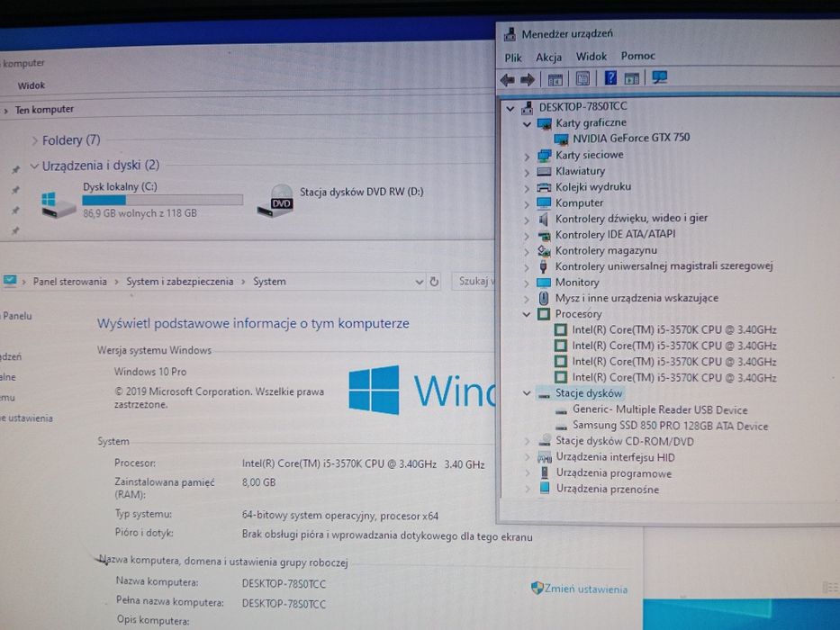Click the Back arrow in Device Manager toolbar
The image size is (840, 630).
(x=507, y=80)
